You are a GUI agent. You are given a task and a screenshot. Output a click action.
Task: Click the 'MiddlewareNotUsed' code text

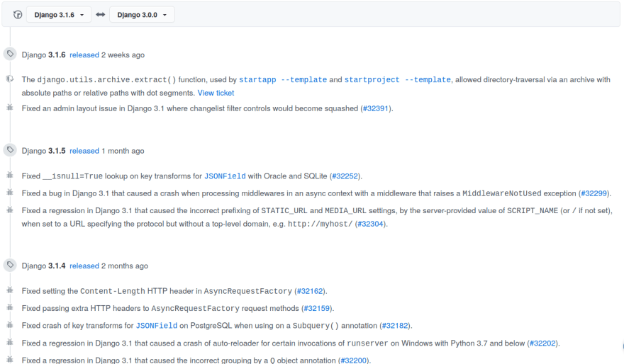pyautogui.click(x=502, y=193)
